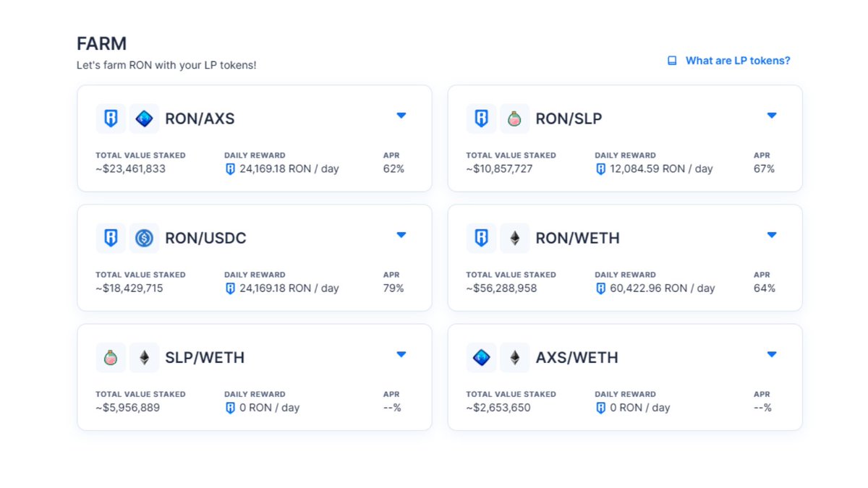
Task: Click the AXS token icon in RON/AXS card
Action: click(144, 119)
